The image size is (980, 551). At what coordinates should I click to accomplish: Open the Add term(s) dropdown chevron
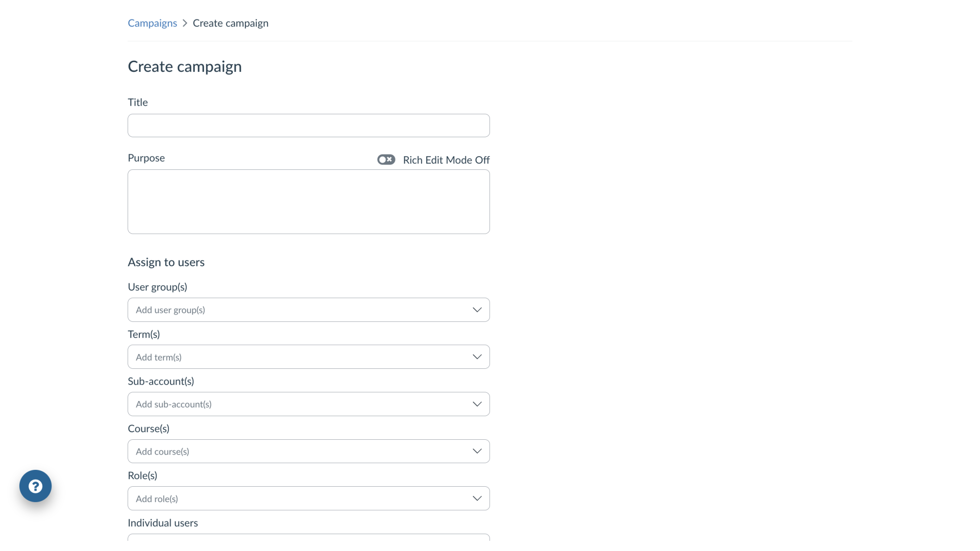coord(477,357)
